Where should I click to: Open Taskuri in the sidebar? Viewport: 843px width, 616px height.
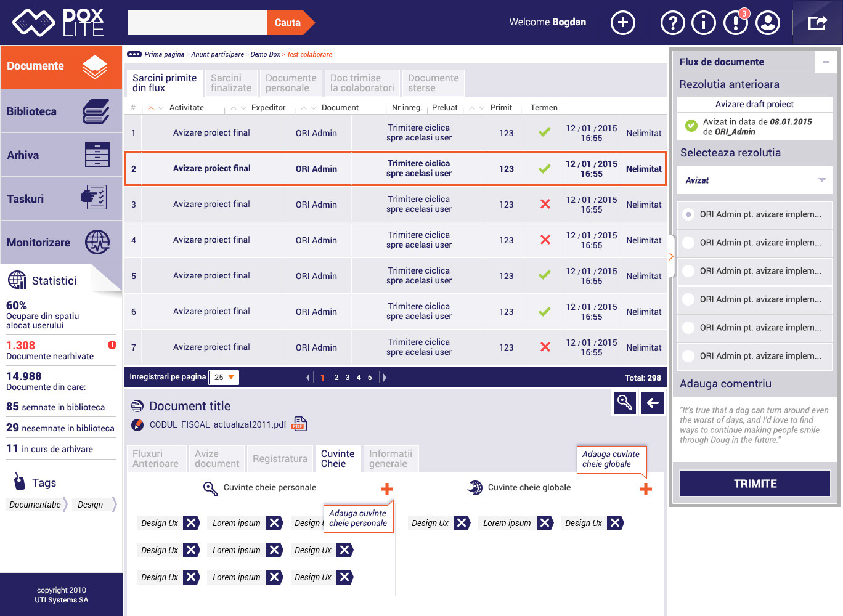pos(61,199)
